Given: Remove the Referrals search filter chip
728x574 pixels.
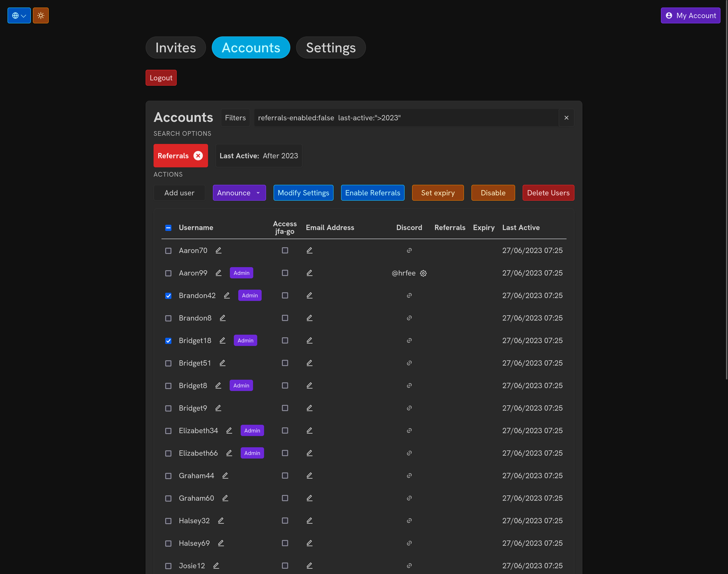Looking at the screenshot, I should (198, 155).
